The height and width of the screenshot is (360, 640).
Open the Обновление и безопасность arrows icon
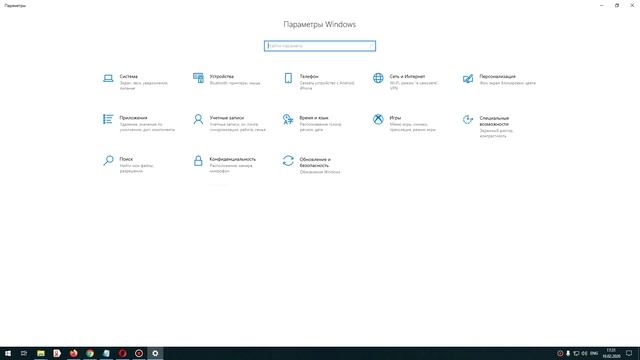(x=288, y=161)
